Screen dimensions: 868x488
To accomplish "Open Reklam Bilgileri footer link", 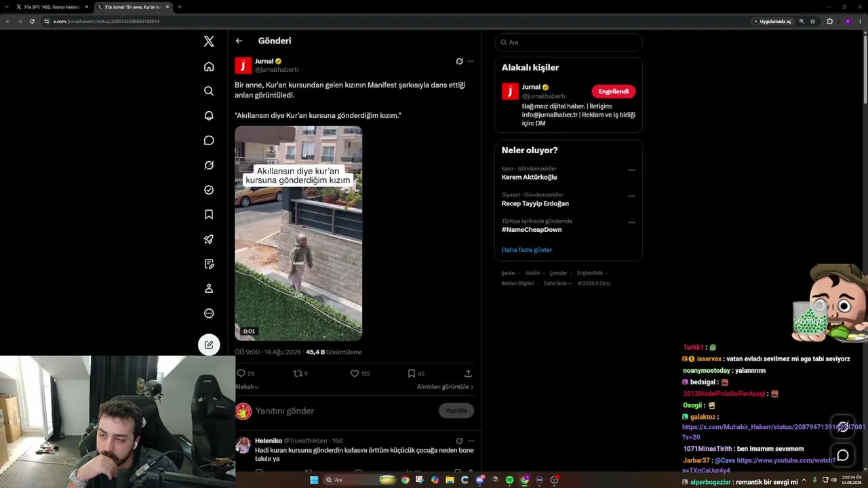I will pos(517,283).
